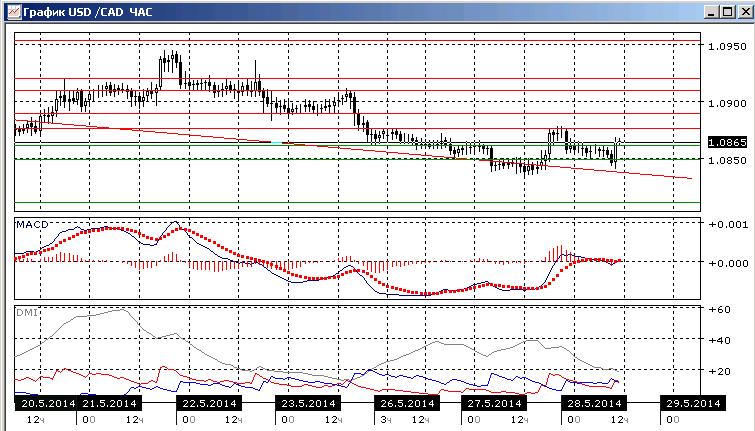Select the 27.5.2014 date marker

[495, 403]
